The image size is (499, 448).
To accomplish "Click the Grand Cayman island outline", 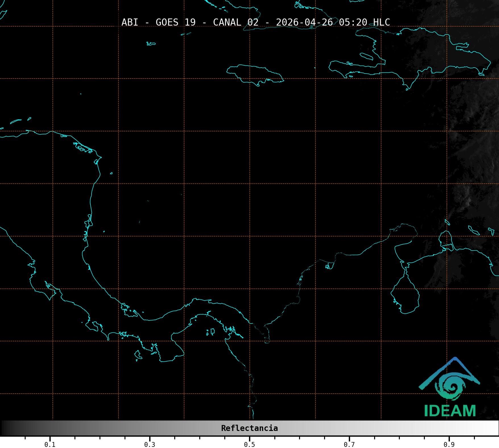I will point(151,44).
